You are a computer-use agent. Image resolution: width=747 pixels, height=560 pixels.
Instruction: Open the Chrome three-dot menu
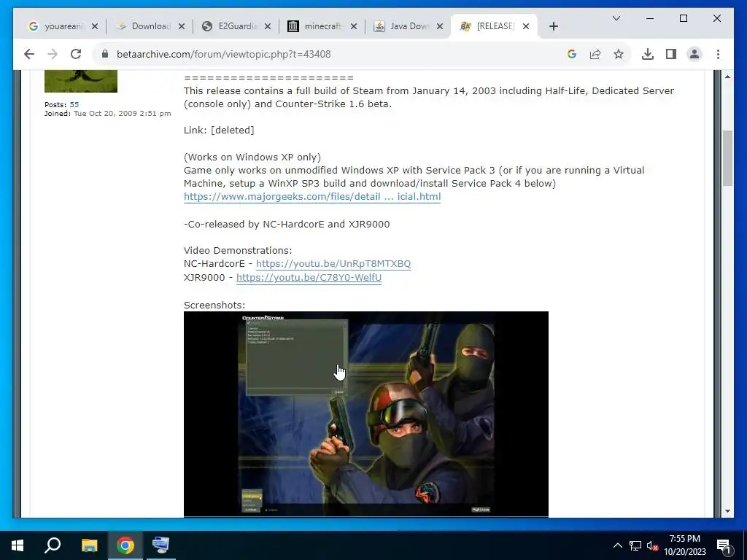point(718,54)
